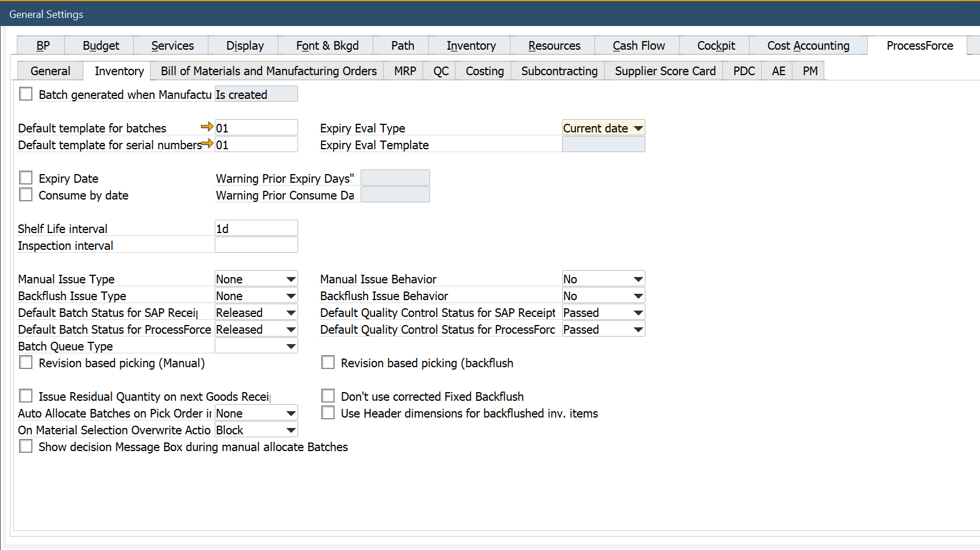Click the Shelf Life interval input field
980x550 pixels.
(256, 227)
